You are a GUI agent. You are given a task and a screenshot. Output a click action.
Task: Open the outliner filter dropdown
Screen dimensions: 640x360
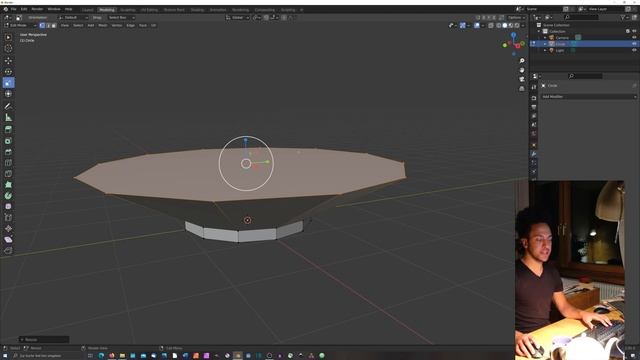(624, 18)
